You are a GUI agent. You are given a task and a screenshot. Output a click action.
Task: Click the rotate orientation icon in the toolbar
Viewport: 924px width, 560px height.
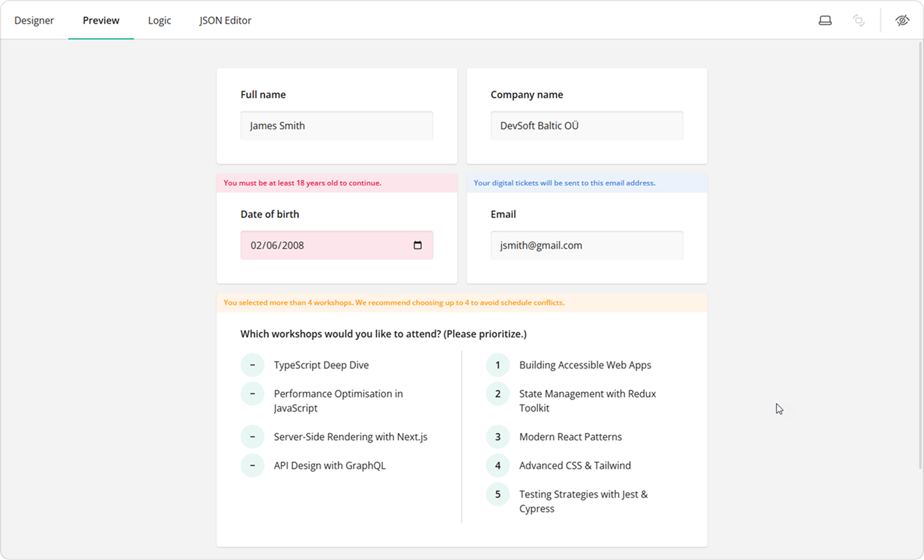pos(859,20)
